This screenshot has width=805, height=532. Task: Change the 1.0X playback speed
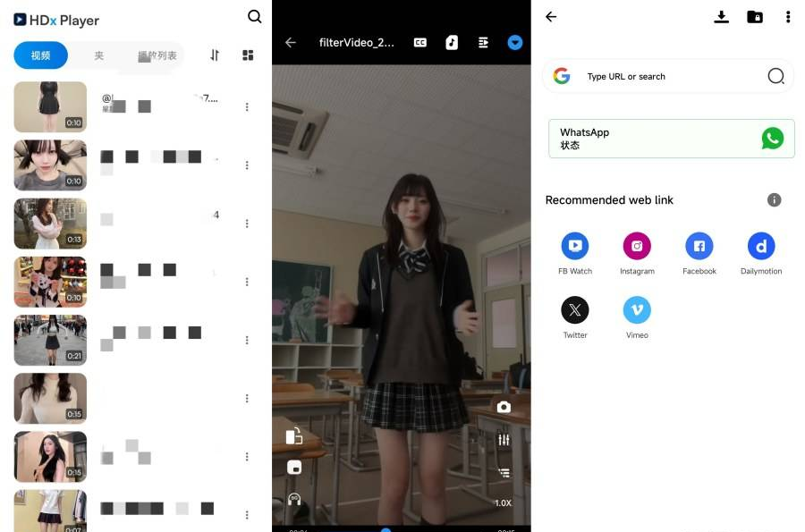coord(503,502)
